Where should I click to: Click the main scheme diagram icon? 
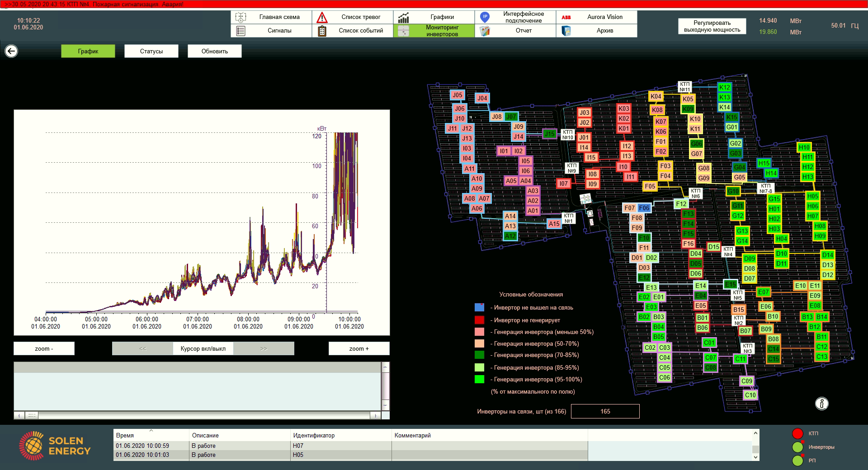tap(241, 18)
